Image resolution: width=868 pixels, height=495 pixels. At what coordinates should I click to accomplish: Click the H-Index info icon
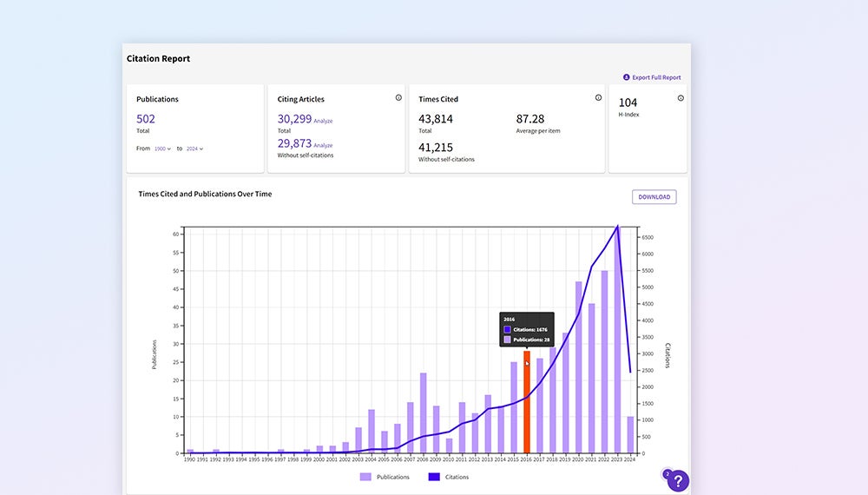[681, 98]
